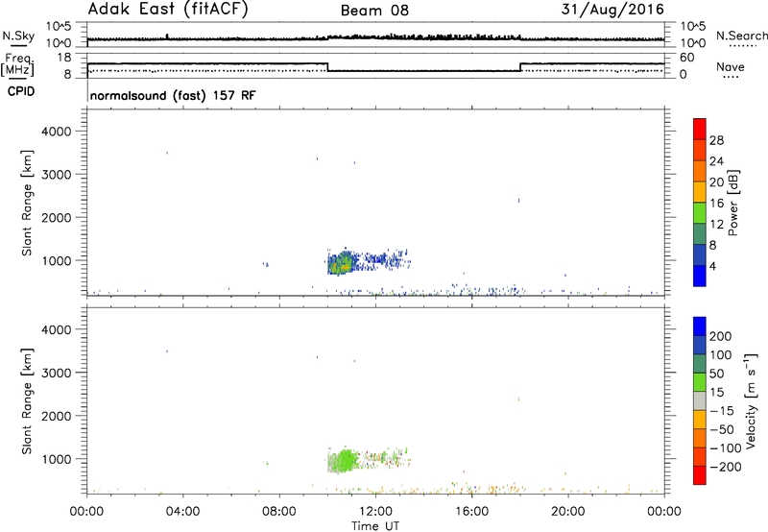Click the date '31/Aug/2016'

[x=612, y=10]
